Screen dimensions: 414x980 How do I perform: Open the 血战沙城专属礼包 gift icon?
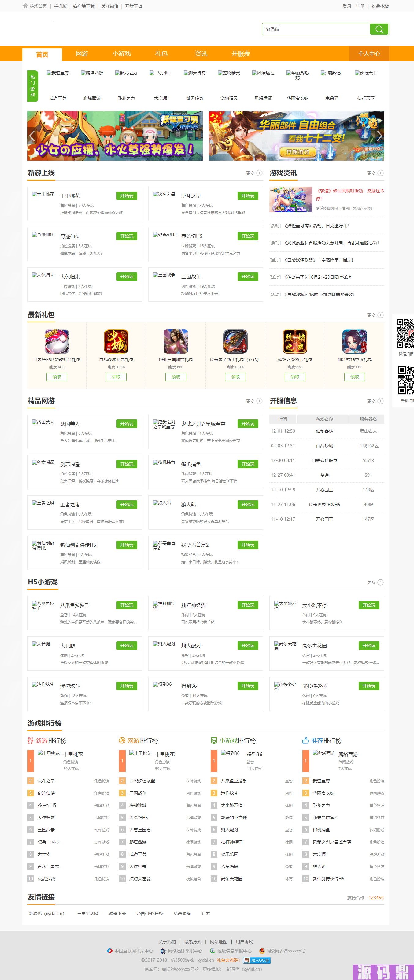116,341
